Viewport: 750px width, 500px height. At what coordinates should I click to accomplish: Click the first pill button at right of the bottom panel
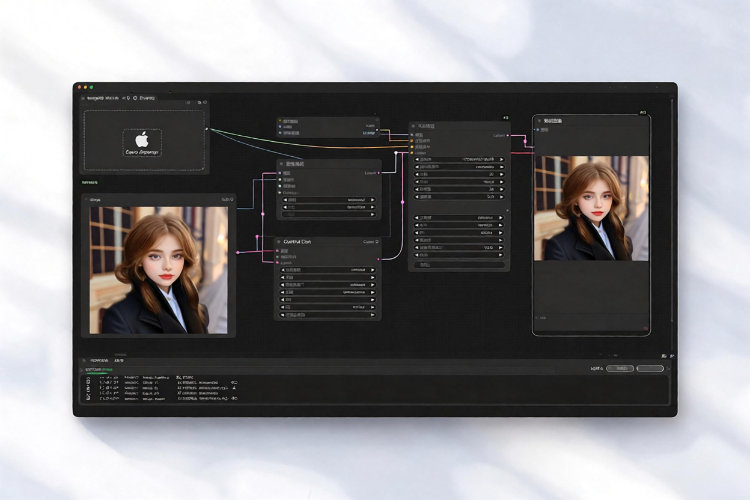point(620,368)
